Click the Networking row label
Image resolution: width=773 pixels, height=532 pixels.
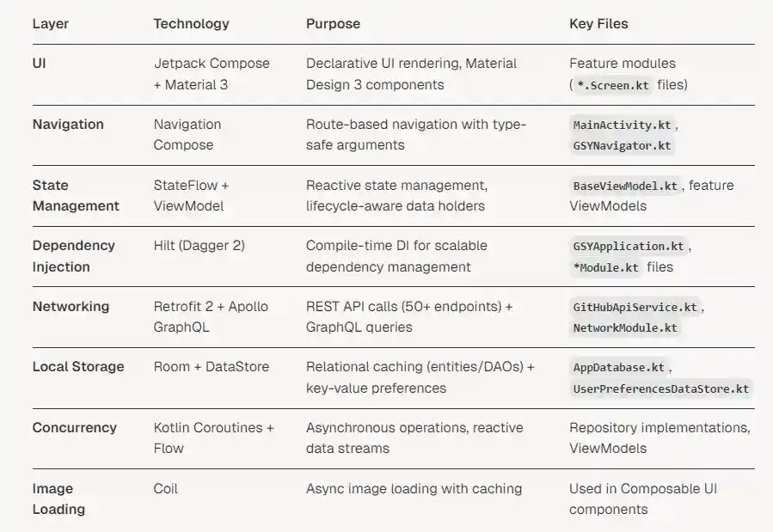(71, 306)
